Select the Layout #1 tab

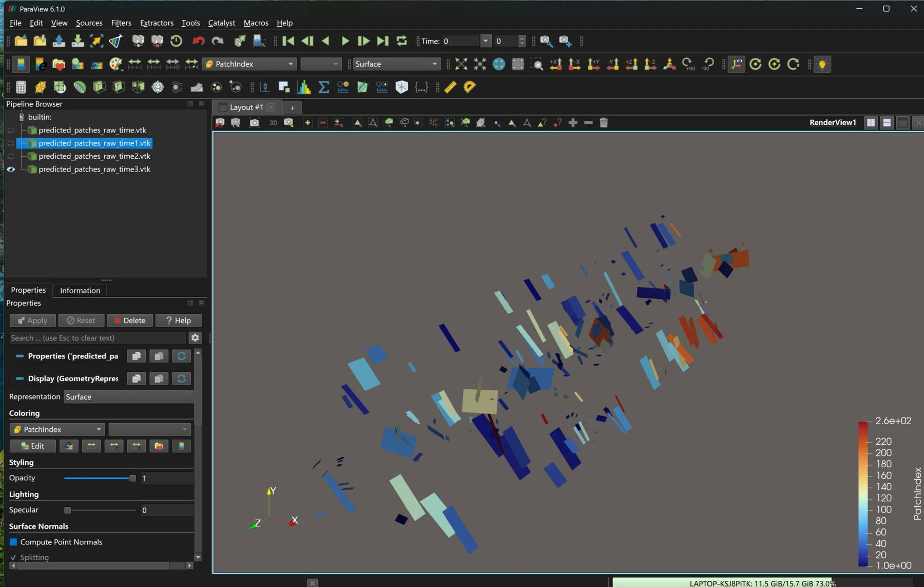tap(246, 107)
